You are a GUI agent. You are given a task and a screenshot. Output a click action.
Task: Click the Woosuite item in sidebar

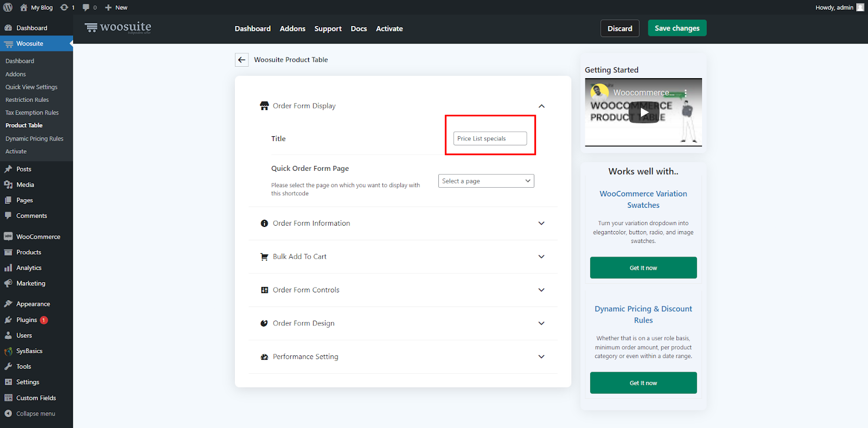pos(36,44)
